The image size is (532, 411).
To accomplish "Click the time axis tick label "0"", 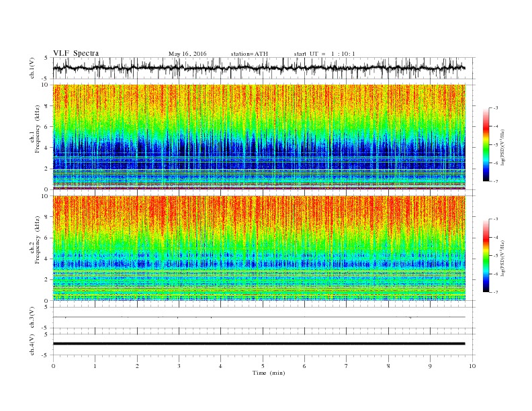I will (53, 366).
